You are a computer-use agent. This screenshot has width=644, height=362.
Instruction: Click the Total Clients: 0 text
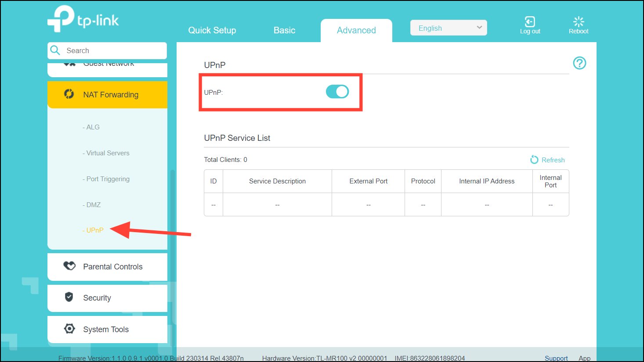point(225,160)
